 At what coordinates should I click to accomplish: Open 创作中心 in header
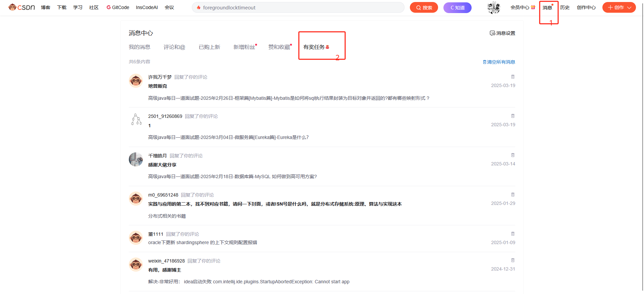coord(586,7)
